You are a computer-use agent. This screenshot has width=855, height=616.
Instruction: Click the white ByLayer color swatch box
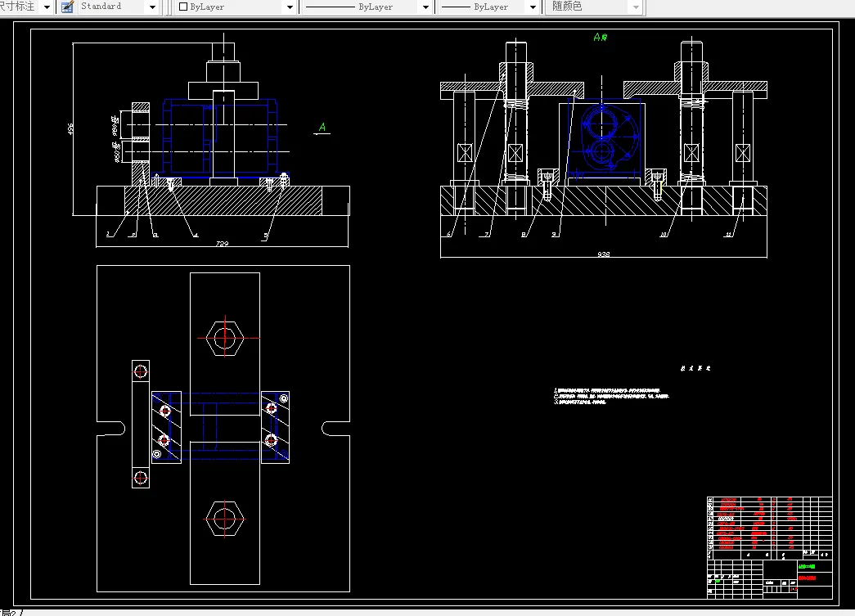coord(183,7)
